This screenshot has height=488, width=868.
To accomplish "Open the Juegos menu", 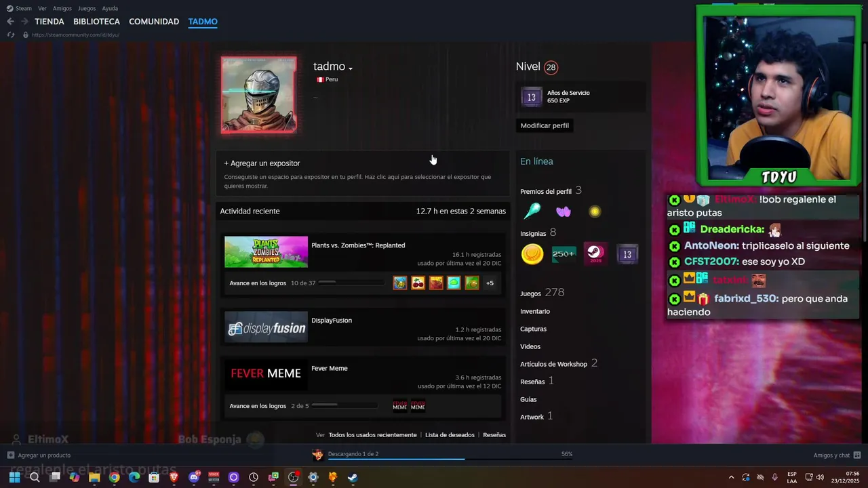I will [87, 8].
